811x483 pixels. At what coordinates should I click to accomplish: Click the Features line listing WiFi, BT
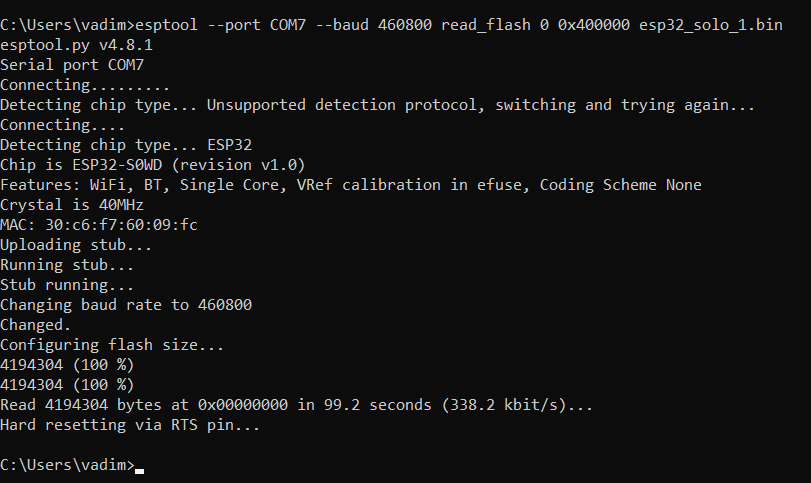(350, 185)
